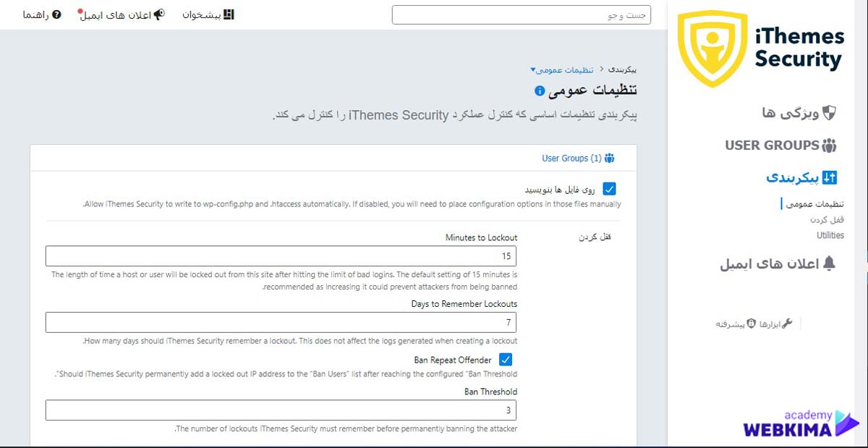This screenshot has height=448, width=868.
Task: Click the Ban Threshold input field
Action: [281, 410]
